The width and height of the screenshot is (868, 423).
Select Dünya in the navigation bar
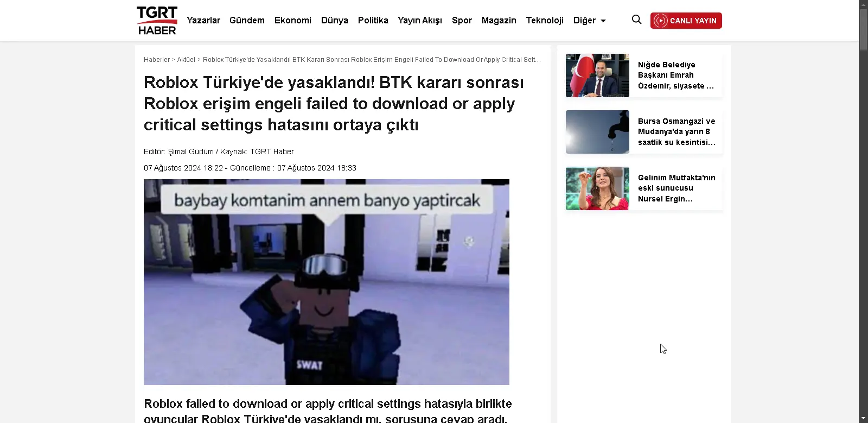(x=335, y=20)
